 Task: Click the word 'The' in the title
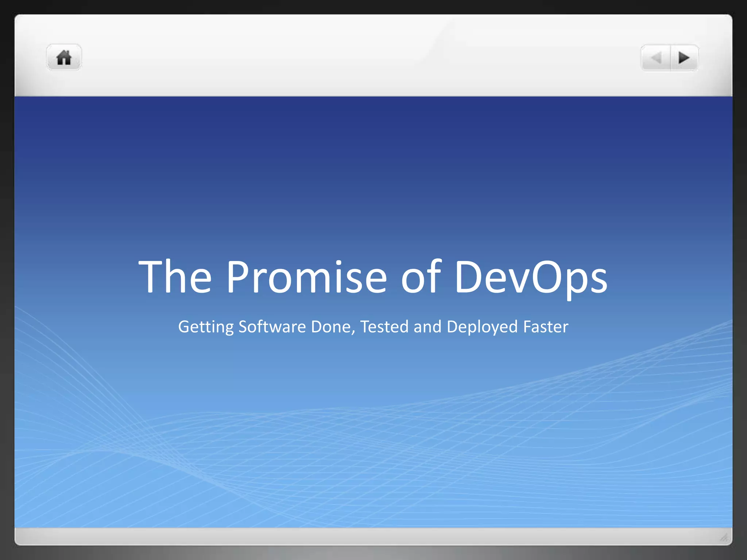click(x=175, y=276)
